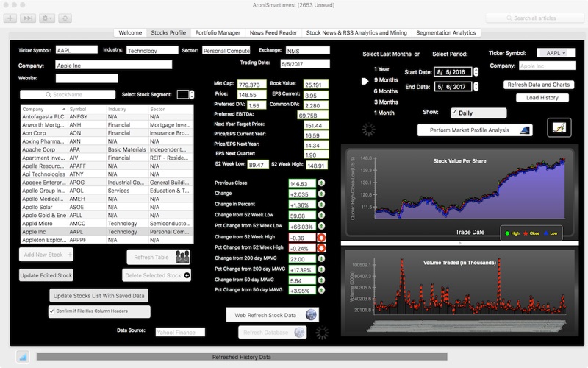Open the Show Daily dropdown
The image size is (588, 368).
(478, 113)
